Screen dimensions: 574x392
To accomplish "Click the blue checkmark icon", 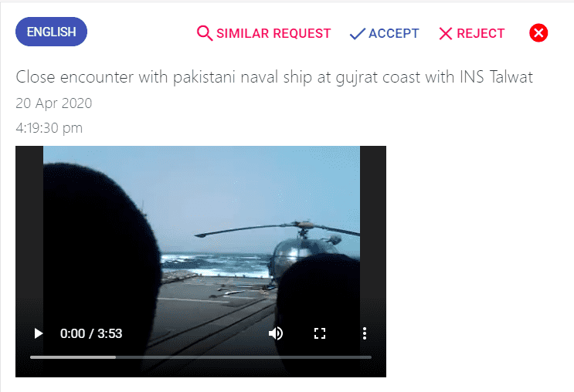I will click(x=357, y=34).
